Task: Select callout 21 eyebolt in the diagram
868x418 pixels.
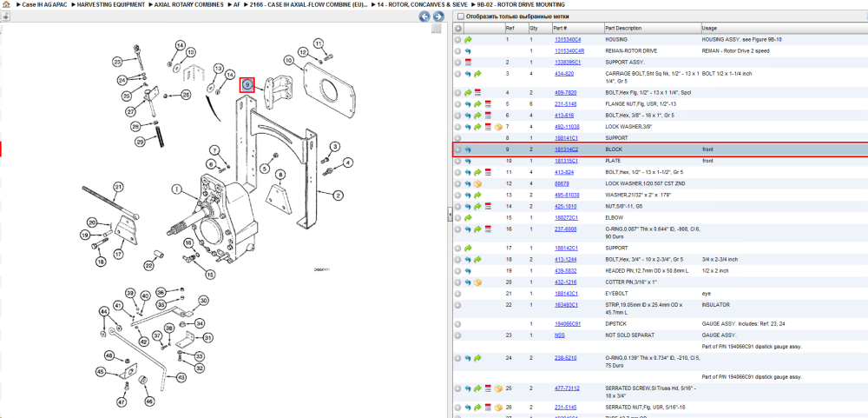Action: click(x=118, y=188)
